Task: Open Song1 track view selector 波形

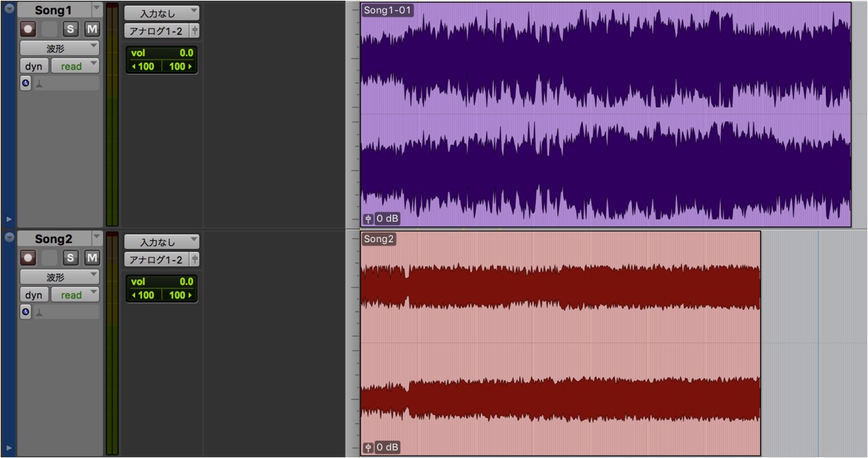Action: pos(59,48)
